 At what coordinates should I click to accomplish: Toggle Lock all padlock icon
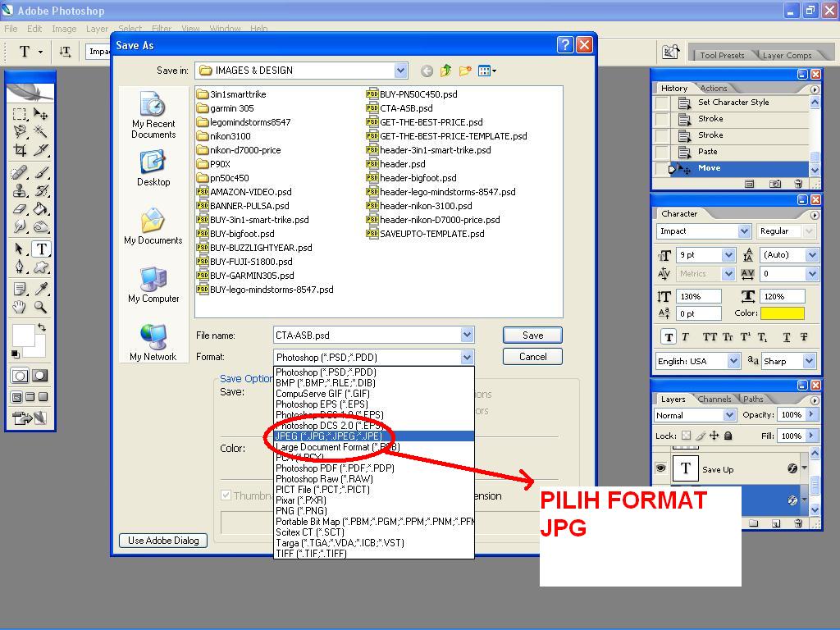(x=728, y=436)
